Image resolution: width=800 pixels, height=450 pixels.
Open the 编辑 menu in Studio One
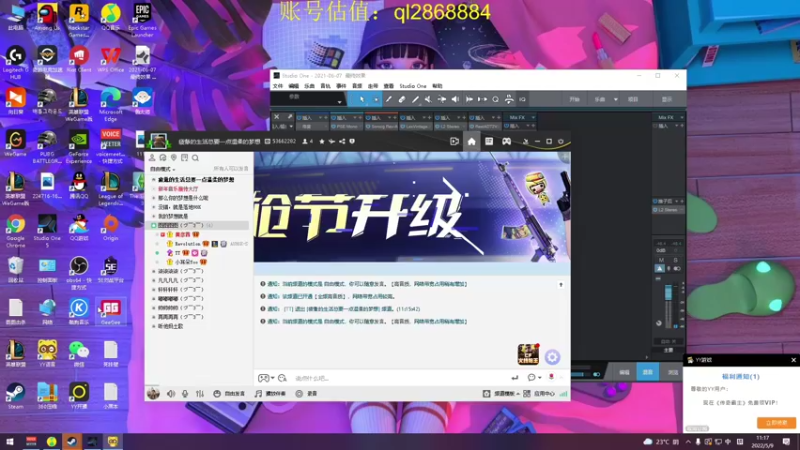click(x=294, y=86)
